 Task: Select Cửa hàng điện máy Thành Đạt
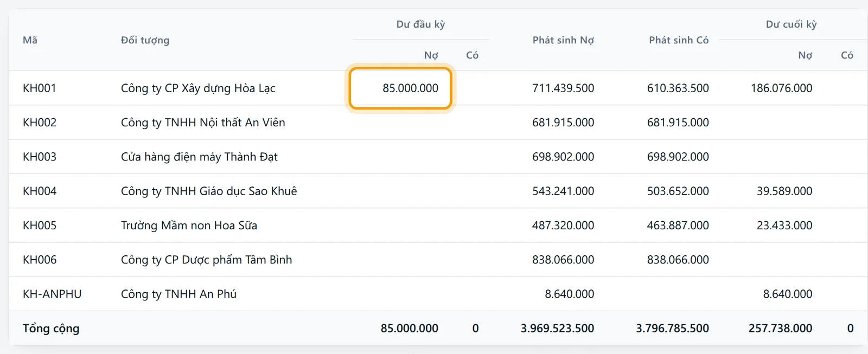point(199,157)
